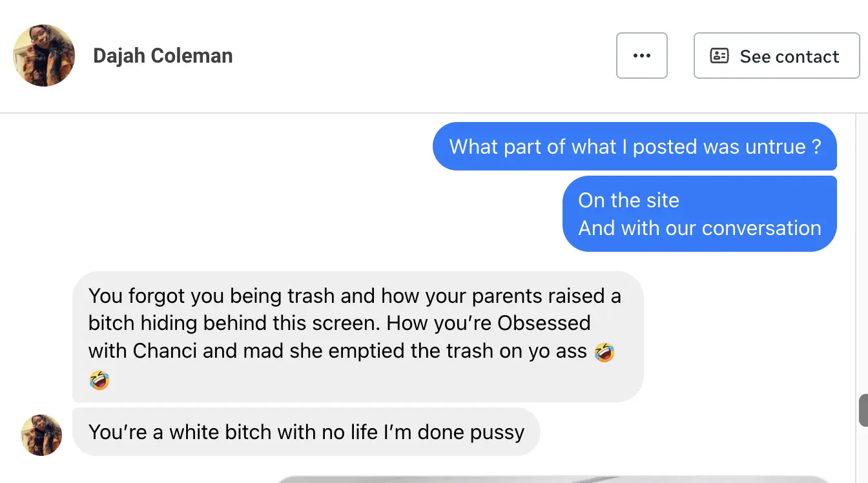Open the three-dot more options button
Screen dimensions: 868x483
pos(641,56)
